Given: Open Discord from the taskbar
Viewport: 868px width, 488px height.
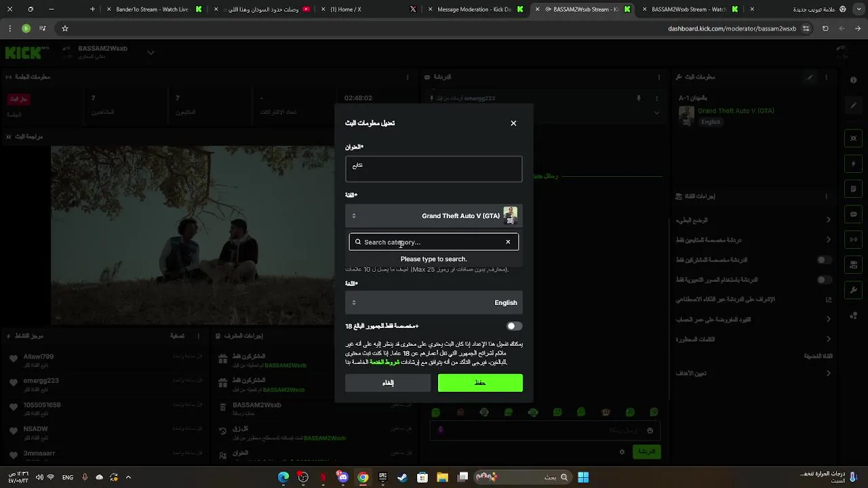Looking at the screenshot, I should [342, 477].
